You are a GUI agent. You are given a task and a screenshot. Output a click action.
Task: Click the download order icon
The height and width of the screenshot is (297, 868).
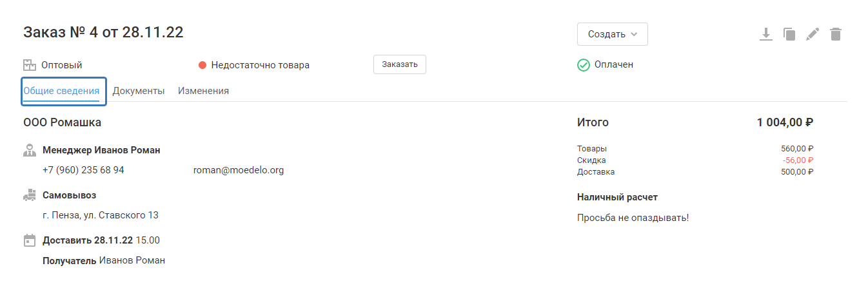pyautogui.click(x=765, y=34)
